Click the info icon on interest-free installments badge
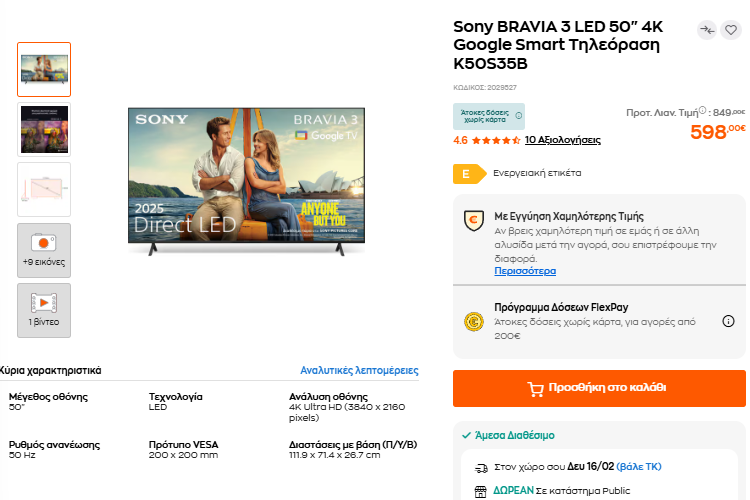 coord(519,115)
